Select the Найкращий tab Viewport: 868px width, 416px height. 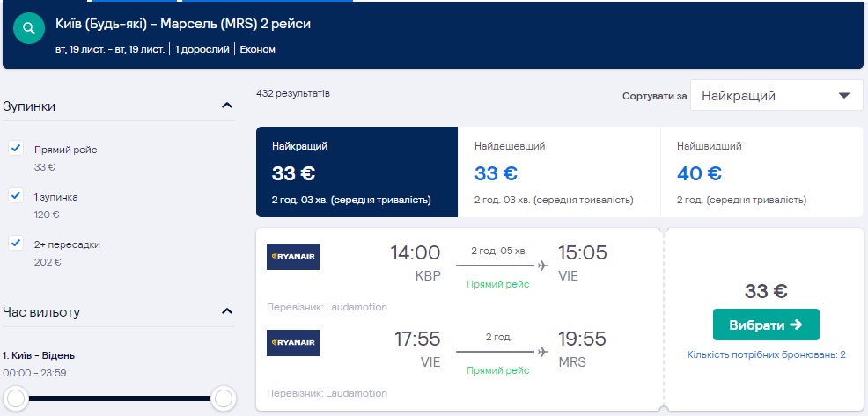pyautogui.click(x=357, y=172)
